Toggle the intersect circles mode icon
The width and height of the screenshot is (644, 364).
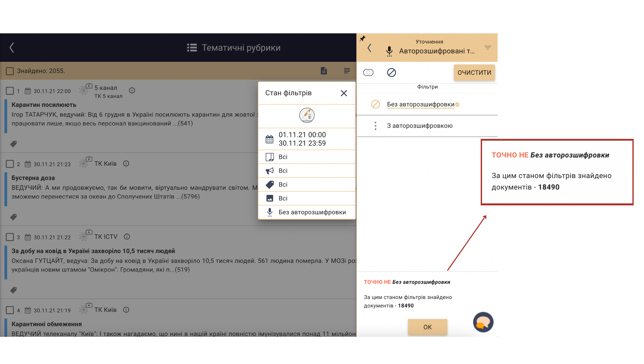point(368,72)
